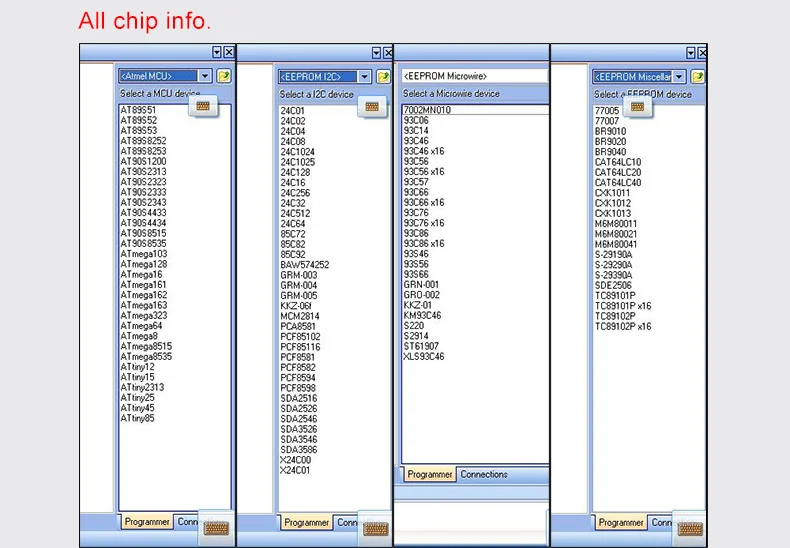This screenshot has height=548, width=790.
Task: Select AT89S8252 device
Action: [143, 141]
